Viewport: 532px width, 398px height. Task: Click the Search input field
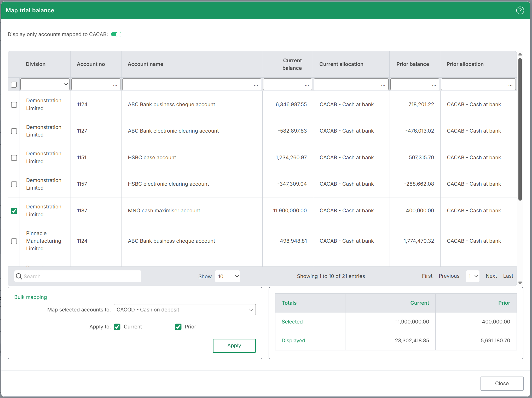(78, 276)
